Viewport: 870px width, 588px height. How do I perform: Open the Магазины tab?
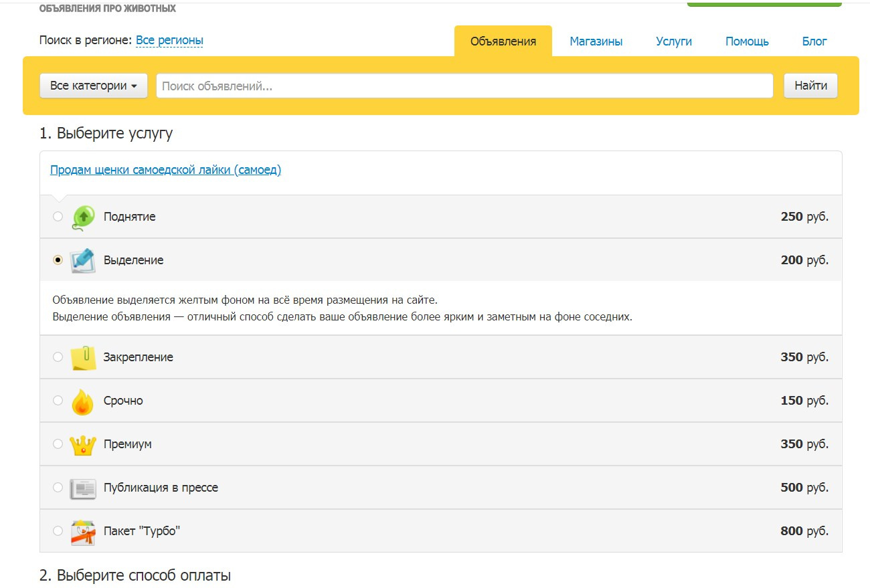click(x=596, y=41)
